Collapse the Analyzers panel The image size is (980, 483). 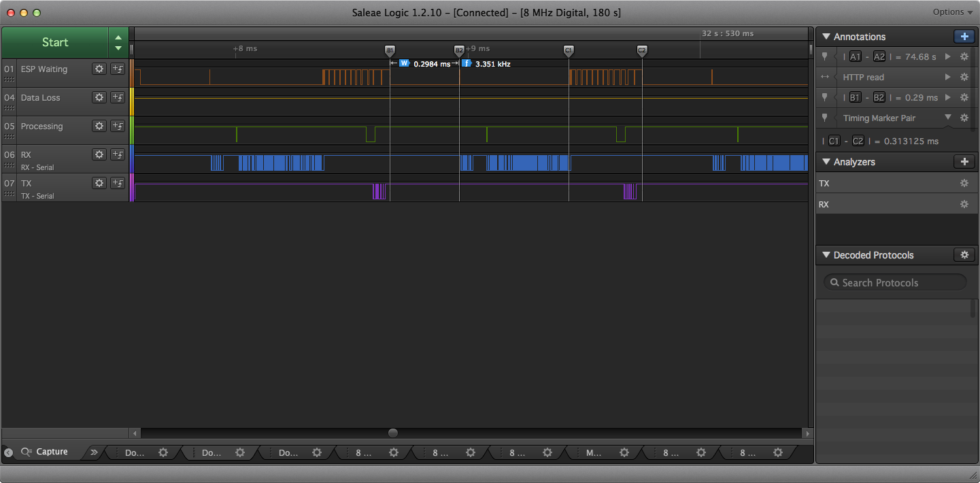(x=826, y=162)
